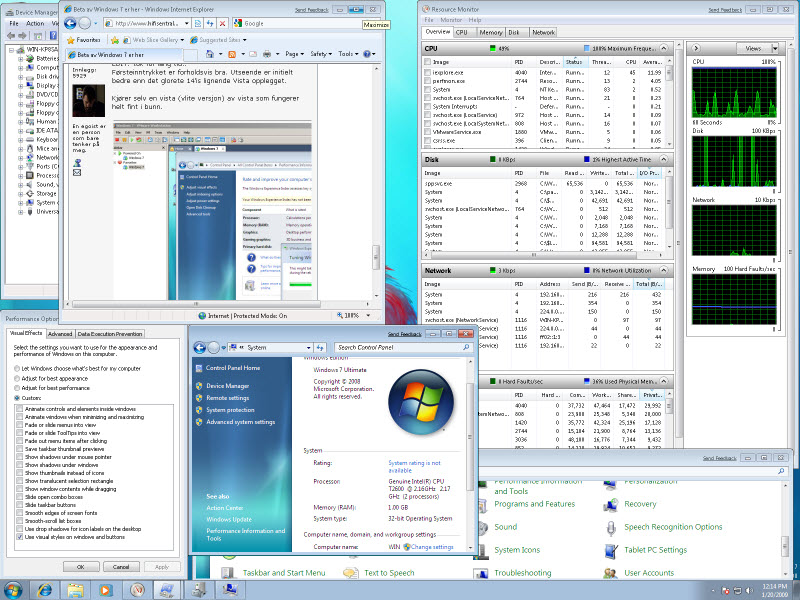Click the Windows Start orb

click(x=13, y=590)
